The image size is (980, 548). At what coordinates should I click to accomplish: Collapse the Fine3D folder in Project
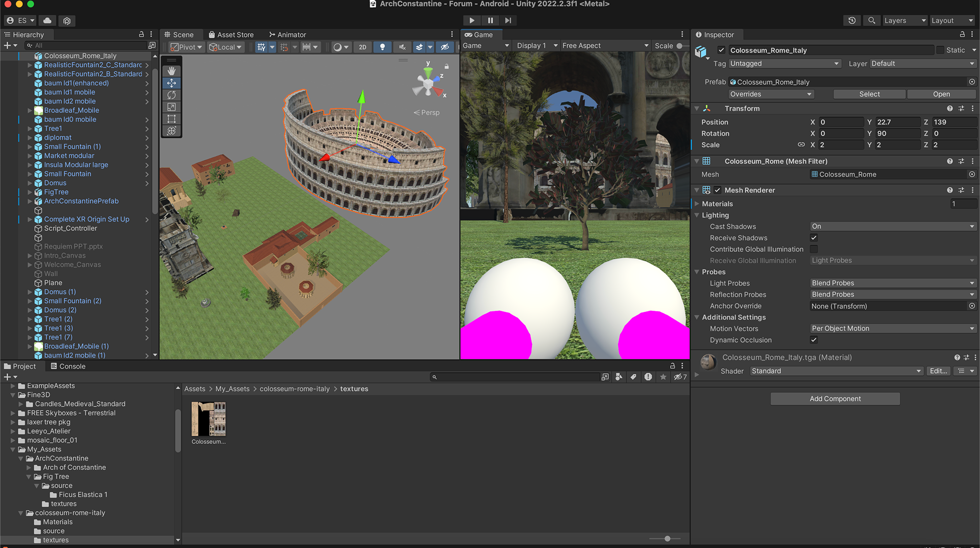(13, 395)
